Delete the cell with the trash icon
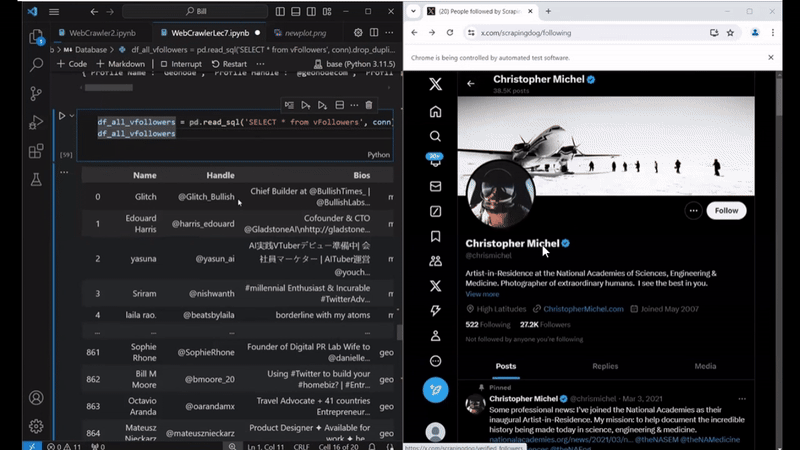Viewport: 800px width, 450px height. pos(369,105)
